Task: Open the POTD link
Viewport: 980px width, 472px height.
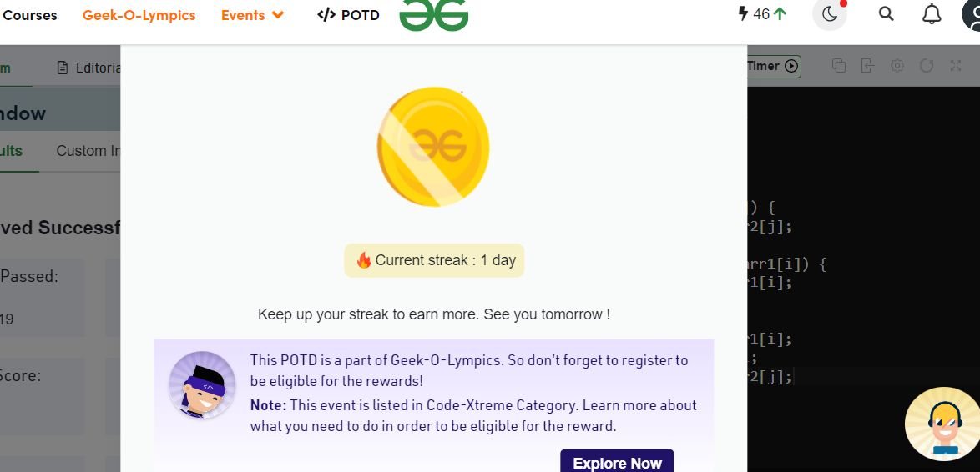Action: click(x=348, y=15)
